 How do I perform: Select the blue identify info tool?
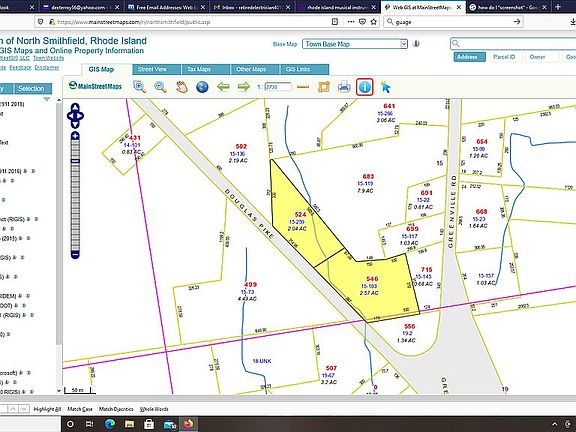[365, 87]
